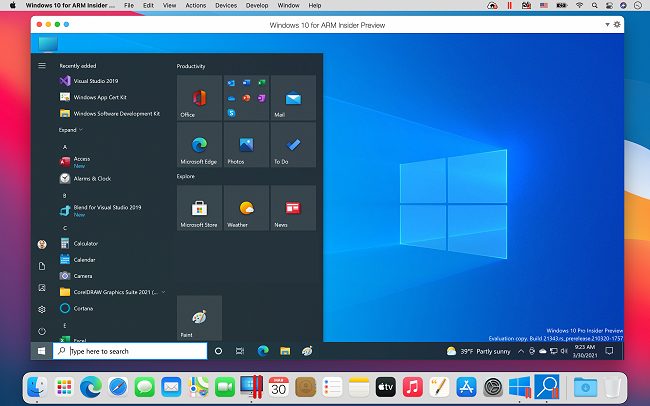
Task: Open the Paint tile
Action: tap(199, 318)
